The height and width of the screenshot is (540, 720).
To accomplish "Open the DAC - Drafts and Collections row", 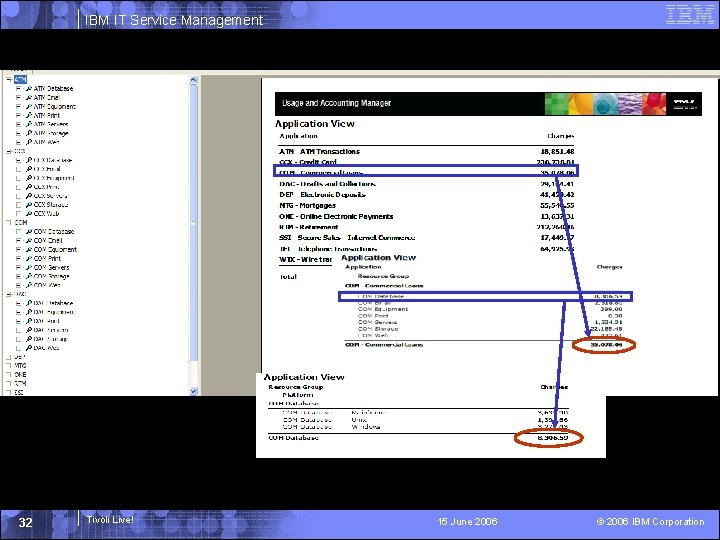I will (427, 184).
